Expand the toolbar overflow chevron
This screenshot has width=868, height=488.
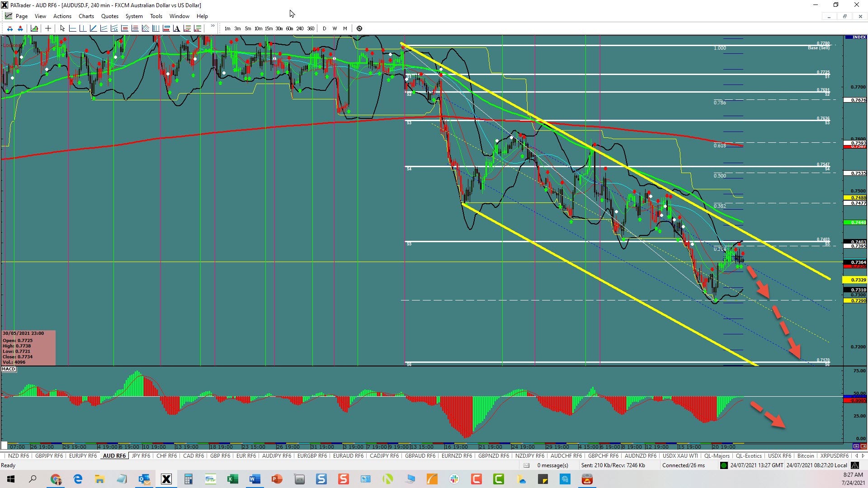pos(212,26)
